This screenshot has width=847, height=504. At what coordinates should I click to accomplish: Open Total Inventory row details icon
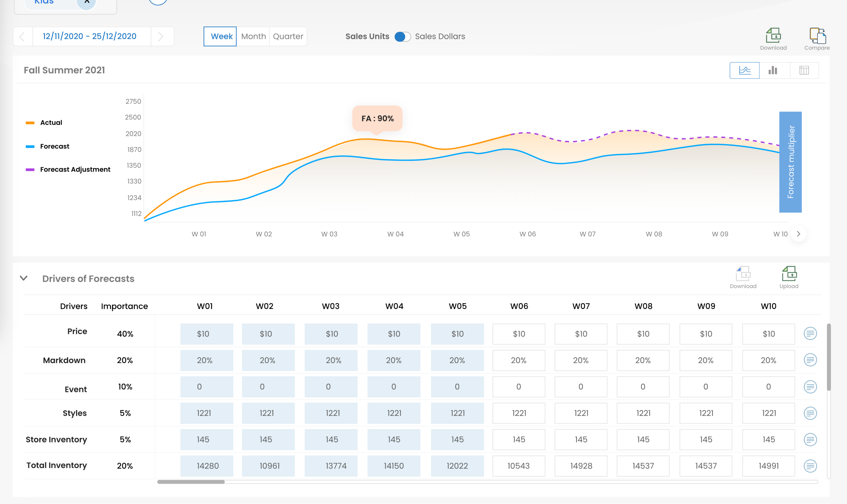click(x=810, y=466)
